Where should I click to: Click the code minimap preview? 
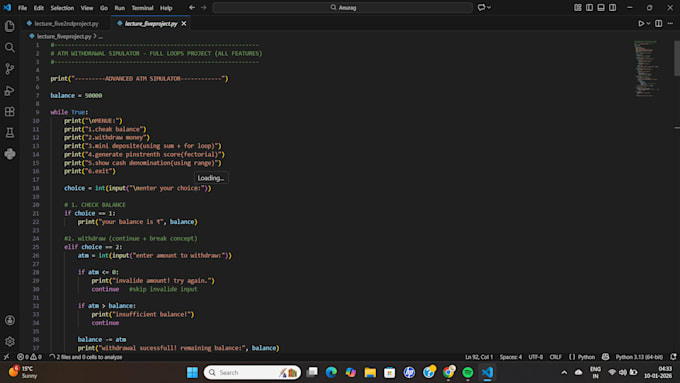click(647, 69)
